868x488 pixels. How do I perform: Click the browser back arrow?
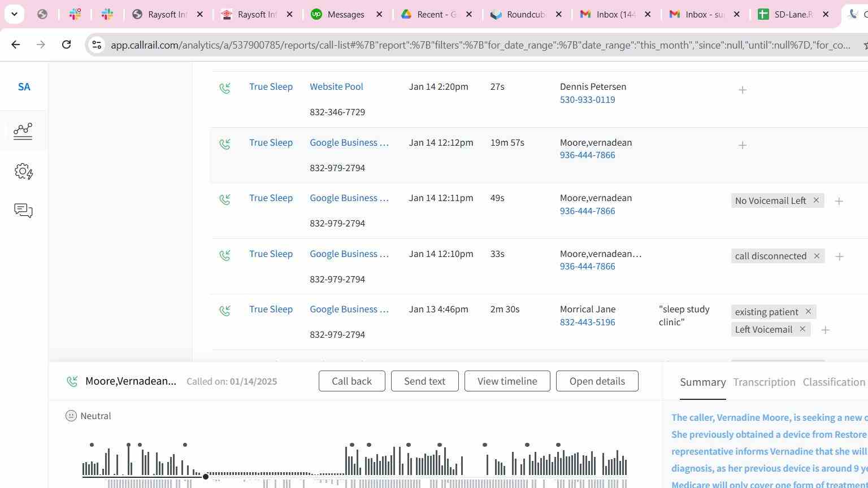[15, 45]
